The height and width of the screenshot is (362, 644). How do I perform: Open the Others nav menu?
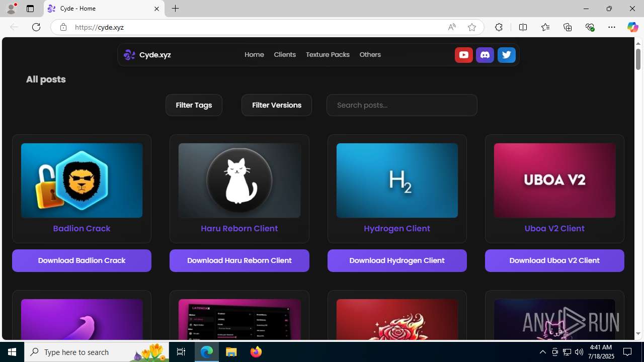[x=370, y=55]
